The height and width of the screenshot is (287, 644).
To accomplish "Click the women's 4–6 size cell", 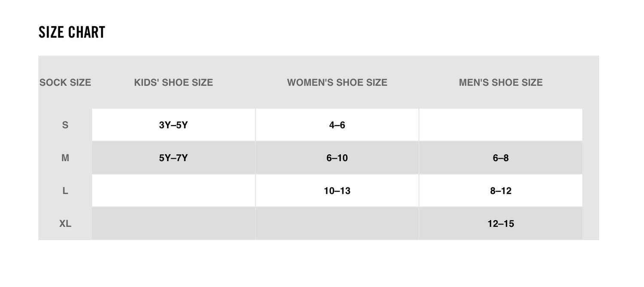I will [337, 125].
